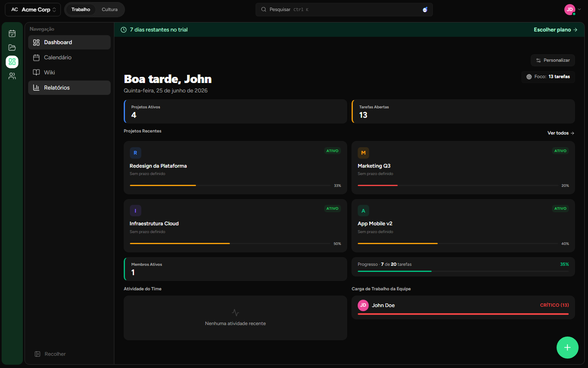The image size is (588, 368).
Task: Click the Escolher plano link
Action: [x=555, y=30]
